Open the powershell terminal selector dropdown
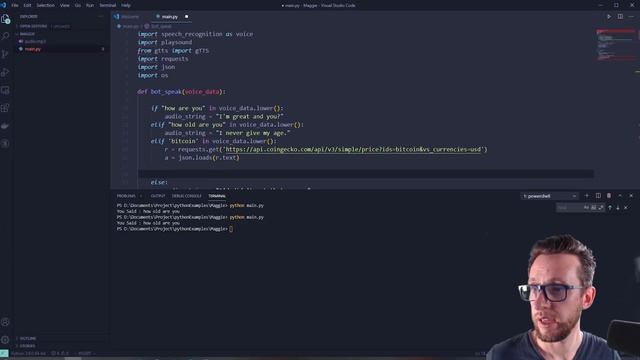This screenshot has height=360, width=640. click(x=550, y=196)
